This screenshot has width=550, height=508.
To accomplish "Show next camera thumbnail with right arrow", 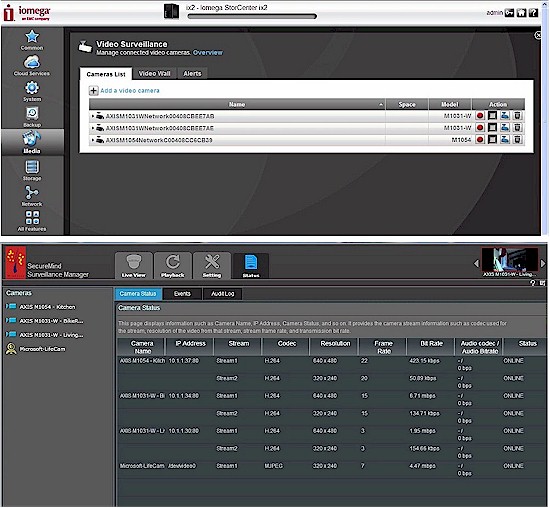I will click(543, 263).
